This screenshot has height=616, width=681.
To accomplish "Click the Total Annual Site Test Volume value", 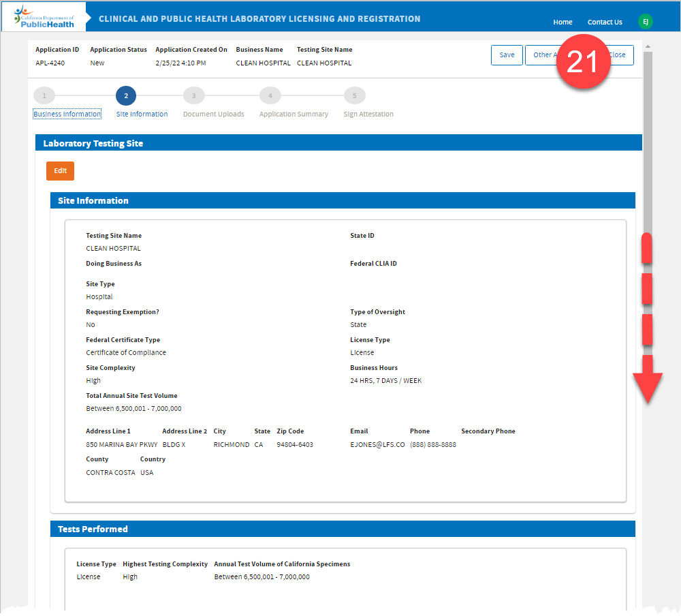I will (x=133, y=408).
